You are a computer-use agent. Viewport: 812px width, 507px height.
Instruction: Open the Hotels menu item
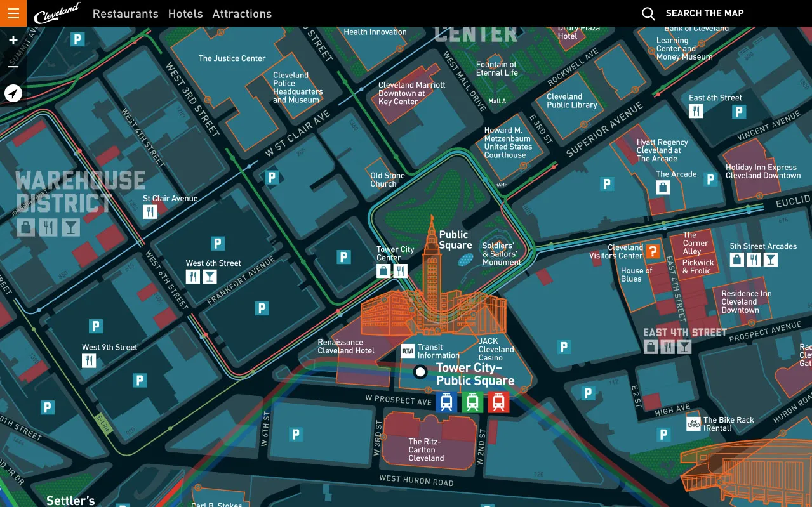pos(185,13)
